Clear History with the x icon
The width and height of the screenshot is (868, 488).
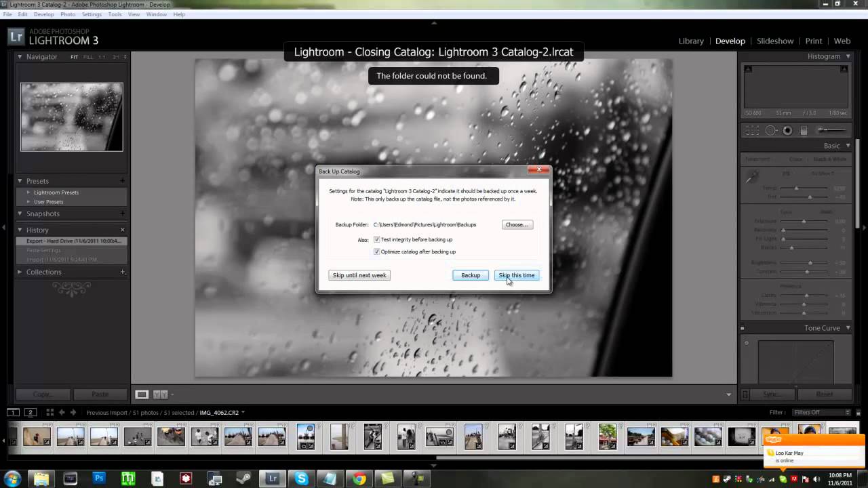click(x=122, y=230)
